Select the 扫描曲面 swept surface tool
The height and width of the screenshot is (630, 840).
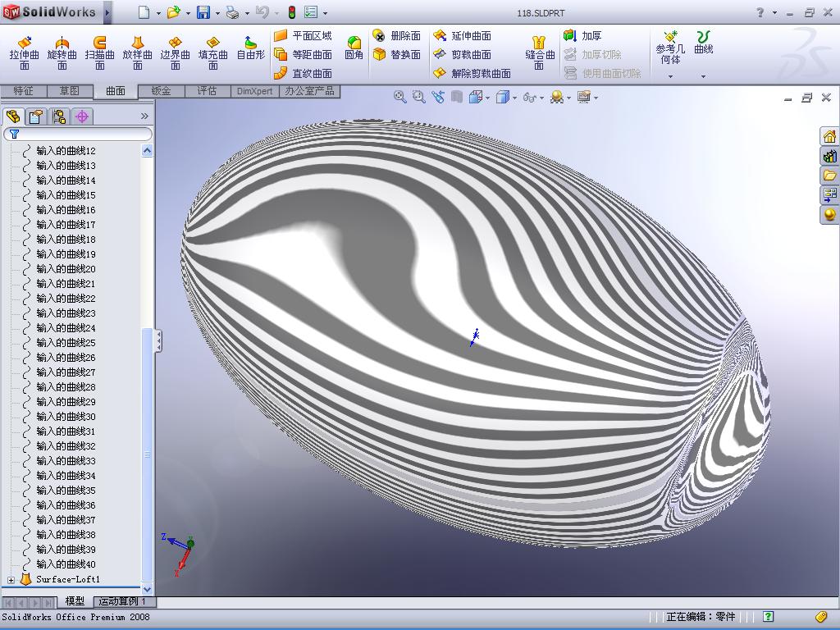(x=99, y=53)
